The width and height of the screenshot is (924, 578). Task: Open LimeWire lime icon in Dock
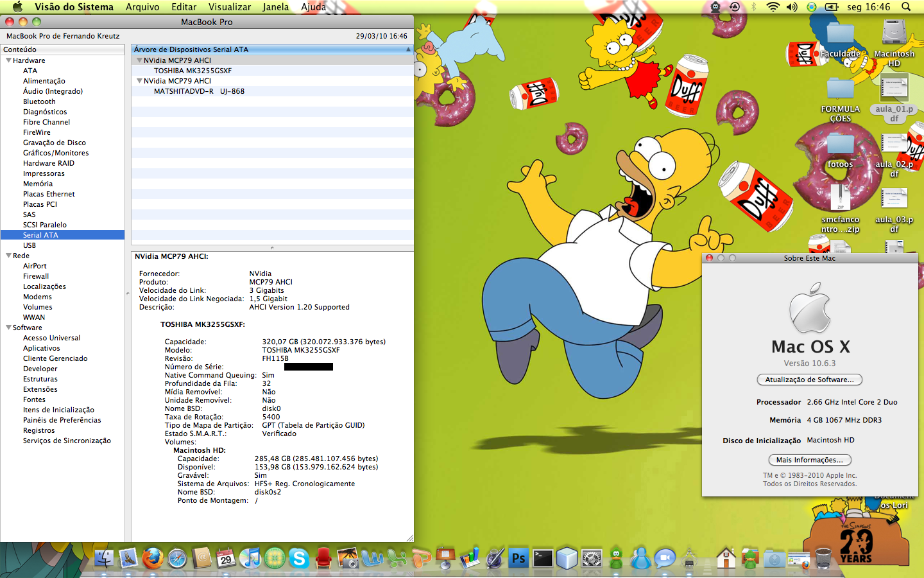coord(275,559)
